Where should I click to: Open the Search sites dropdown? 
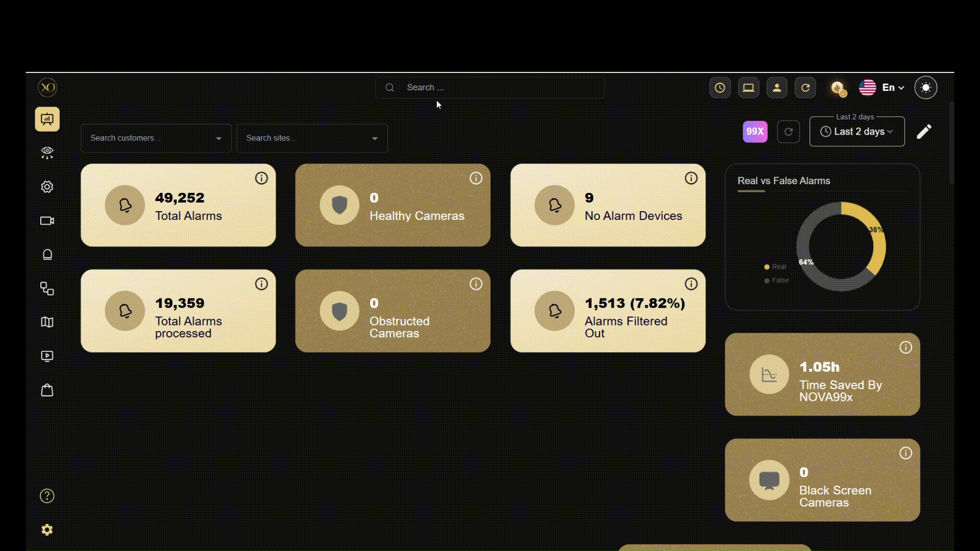click(312, 138)
